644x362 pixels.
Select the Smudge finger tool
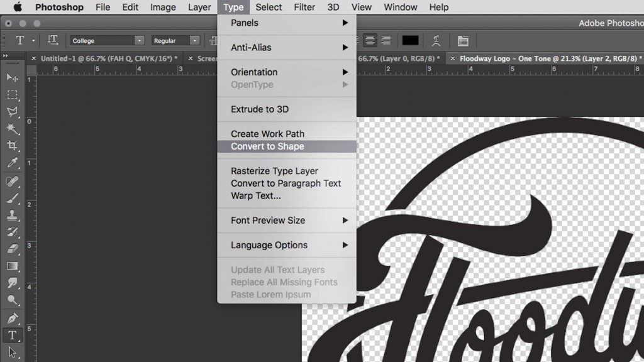coord(13,283)
